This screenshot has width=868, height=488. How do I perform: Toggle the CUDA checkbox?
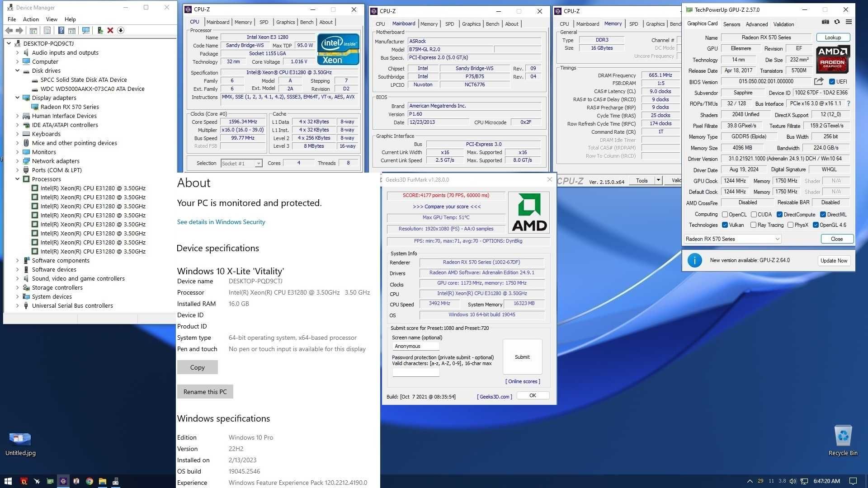click(x=754, y=215)
